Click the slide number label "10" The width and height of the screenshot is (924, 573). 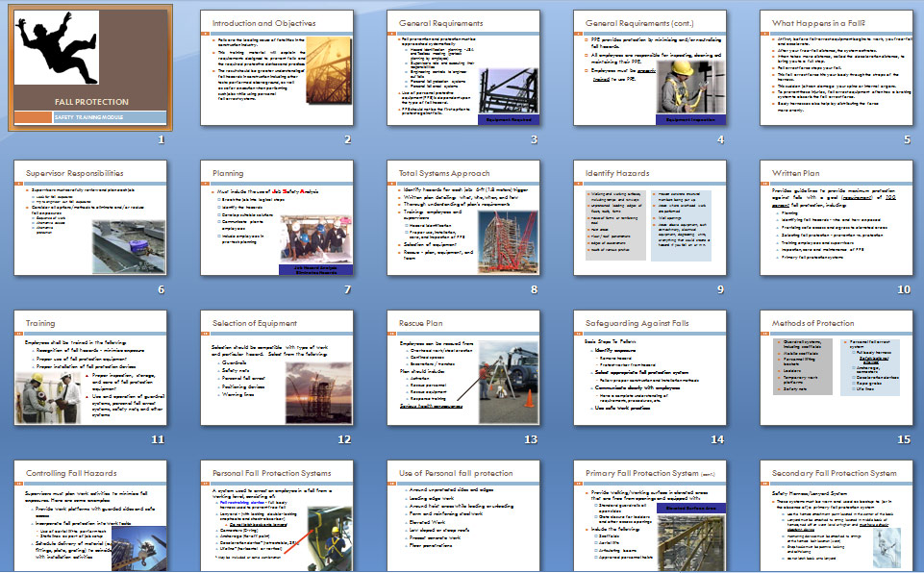point(904,289)
